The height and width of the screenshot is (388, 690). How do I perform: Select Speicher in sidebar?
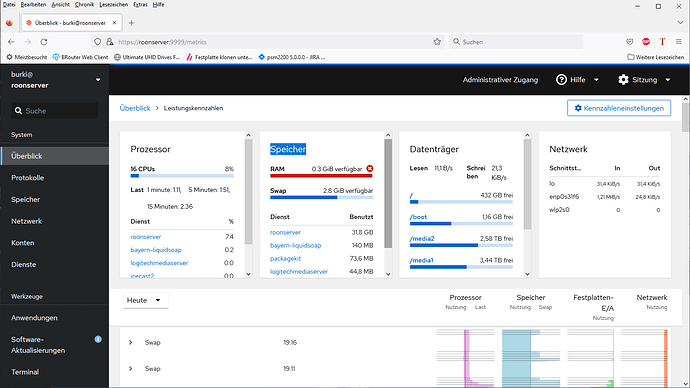pos(55,199)
